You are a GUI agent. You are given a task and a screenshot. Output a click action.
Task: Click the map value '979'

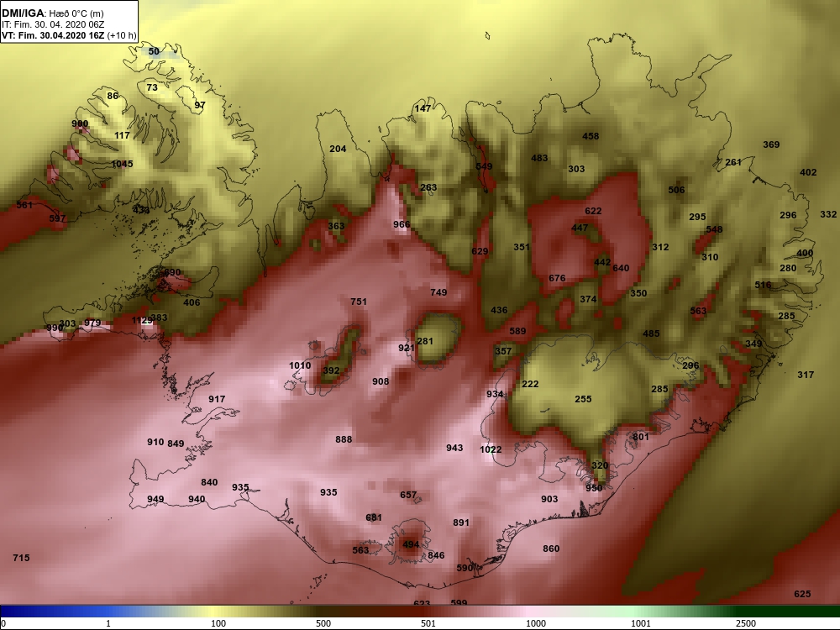(92, 323)
